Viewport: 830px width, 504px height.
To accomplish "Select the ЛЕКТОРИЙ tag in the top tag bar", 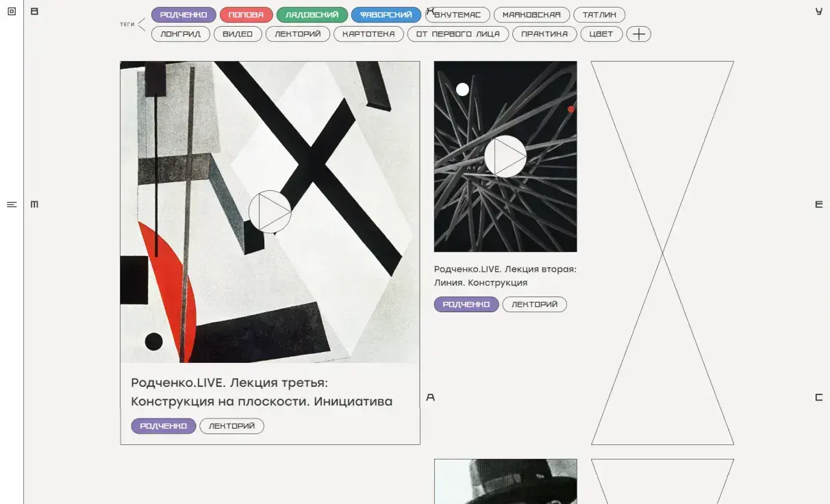I will click(x=298, y=34).
